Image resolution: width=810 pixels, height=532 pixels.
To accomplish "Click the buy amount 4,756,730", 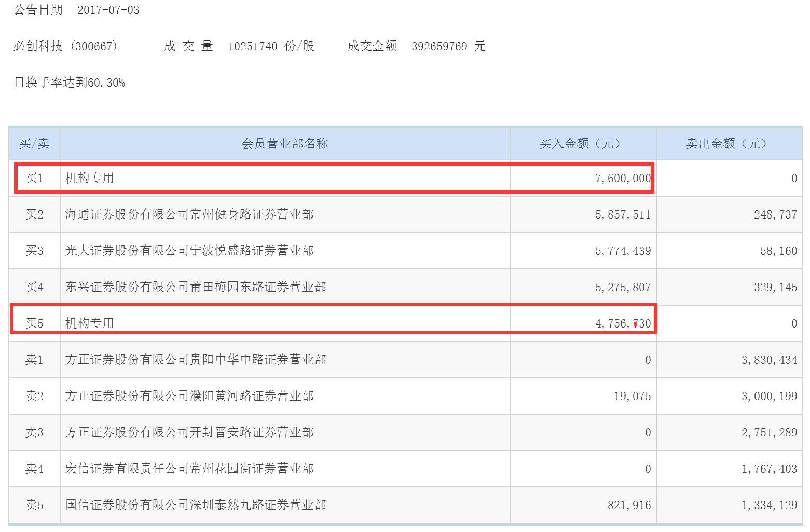I will (x=623, y=324).
